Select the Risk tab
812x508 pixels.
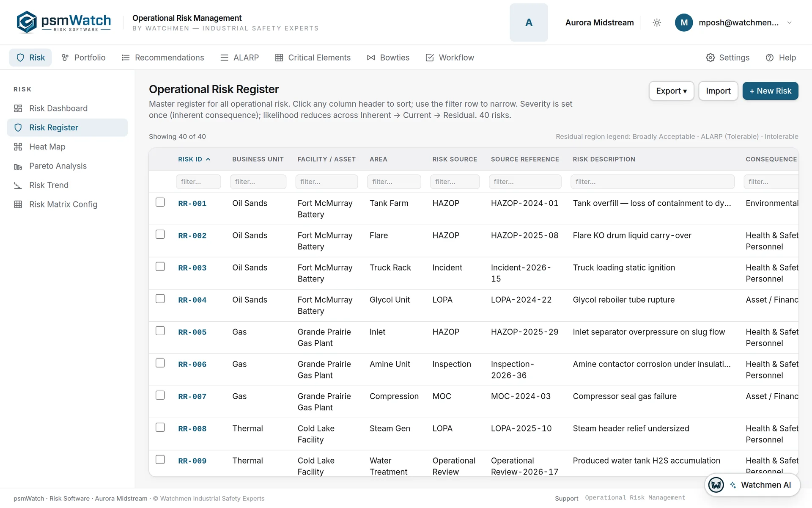(x=30, y=58)
